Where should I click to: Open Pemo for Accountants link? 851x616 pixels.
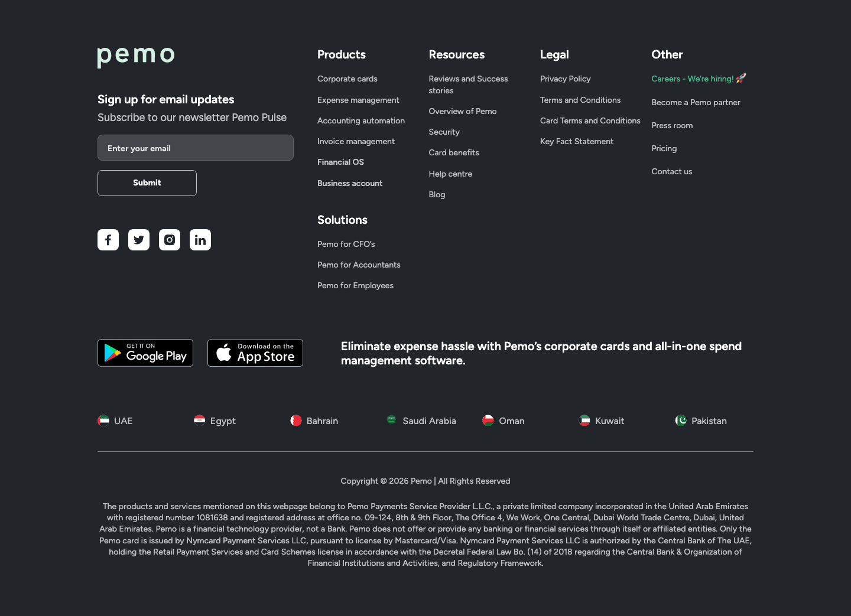pos(359,265)
